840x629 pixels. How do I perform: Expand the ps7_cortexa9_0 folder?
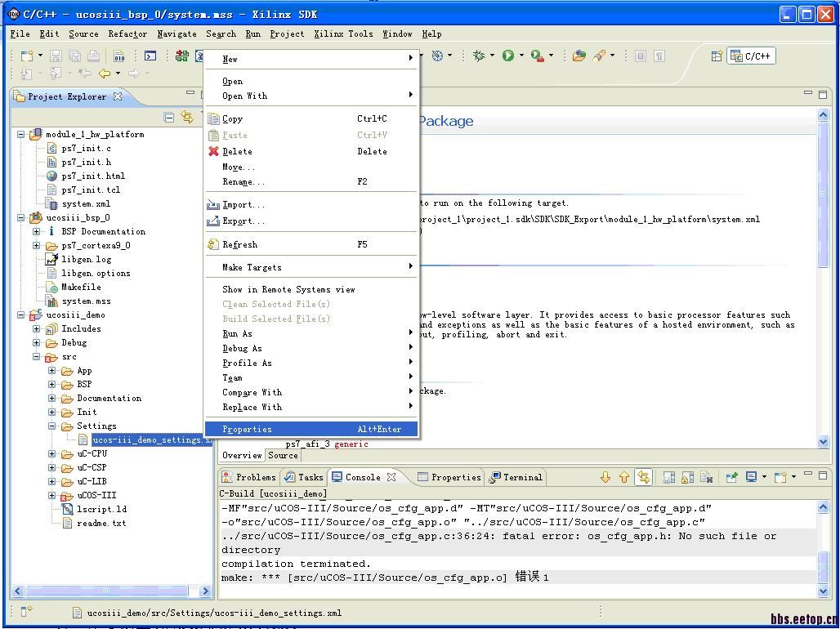coord(37,246)
